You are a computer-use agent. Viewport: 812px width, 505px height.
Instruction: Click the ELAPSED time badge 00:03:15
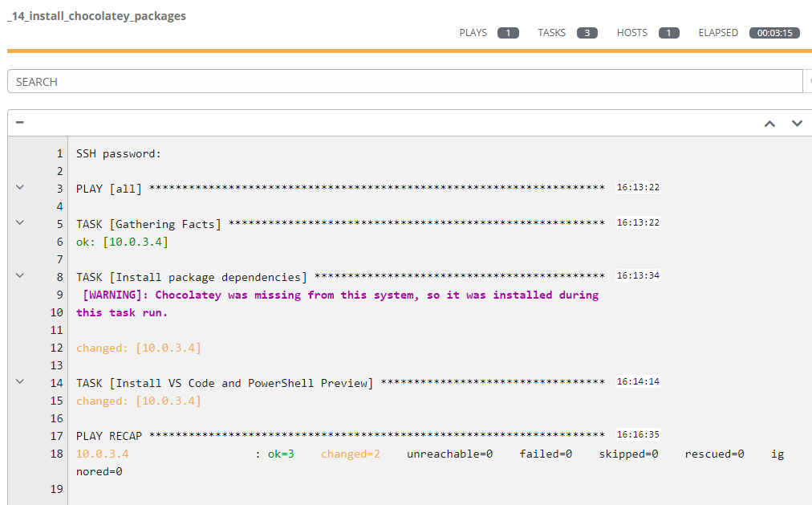point(775,33)
